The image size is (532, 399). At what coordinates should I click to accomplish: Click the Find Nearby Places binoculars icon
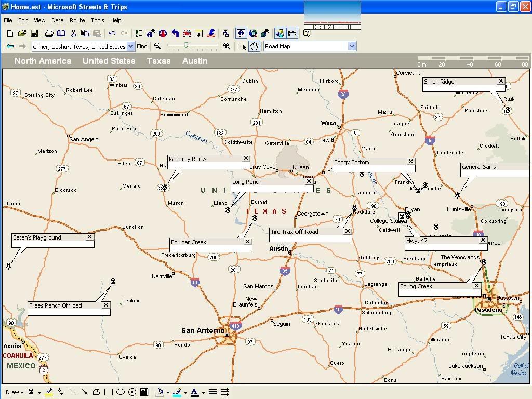point(151,33)
